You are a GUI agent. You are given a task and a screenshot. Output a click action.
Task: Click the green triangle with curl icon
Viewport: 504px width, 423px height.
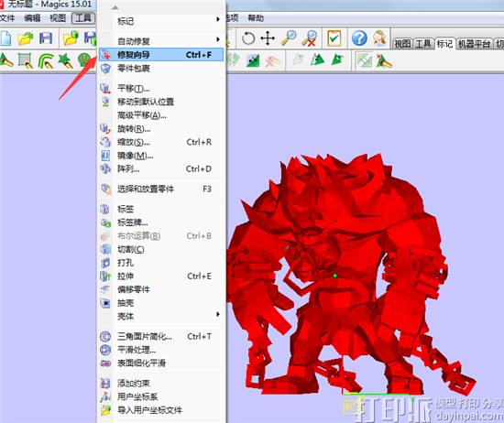pos(337,60)
